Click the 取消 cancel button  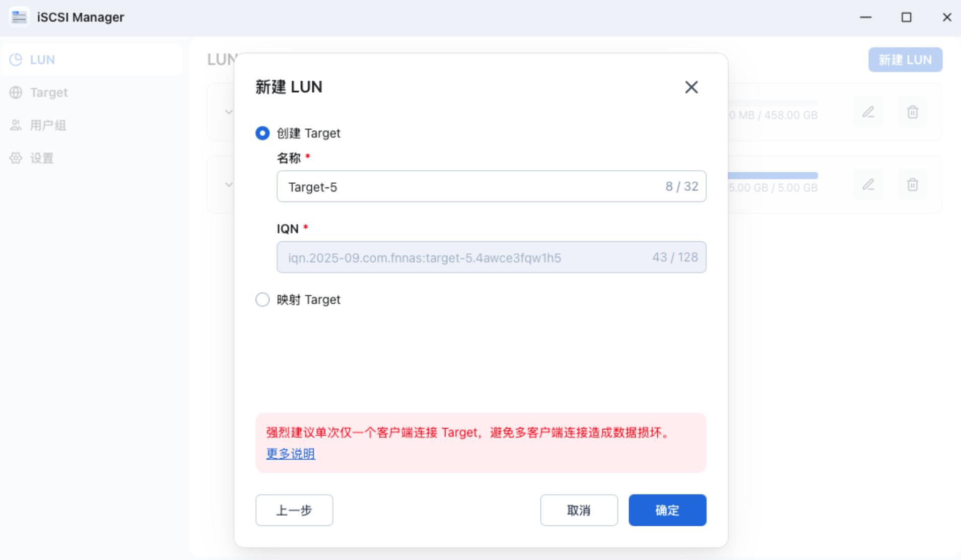(579, 510)
